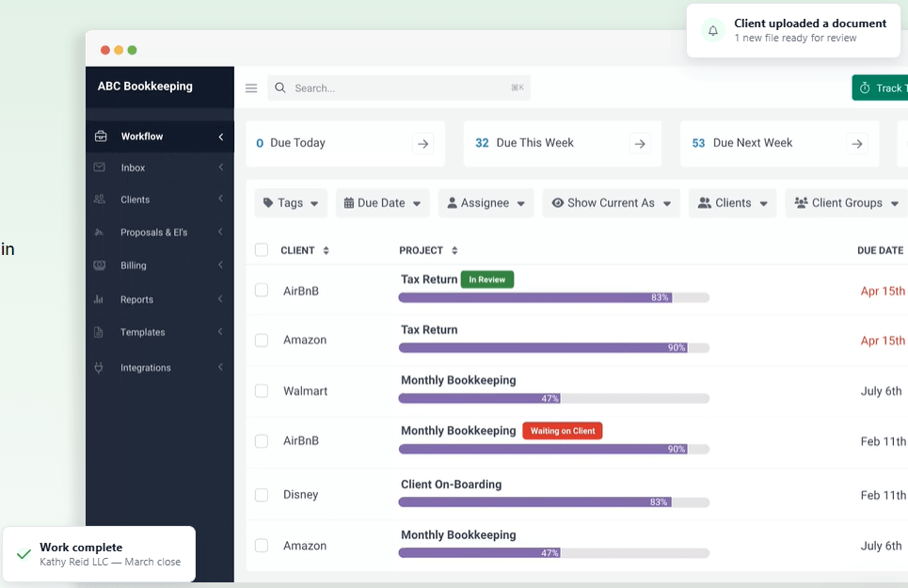908x588 pixels.
Task: Click arrow on Due Today card
Action: tap(423, 144)
